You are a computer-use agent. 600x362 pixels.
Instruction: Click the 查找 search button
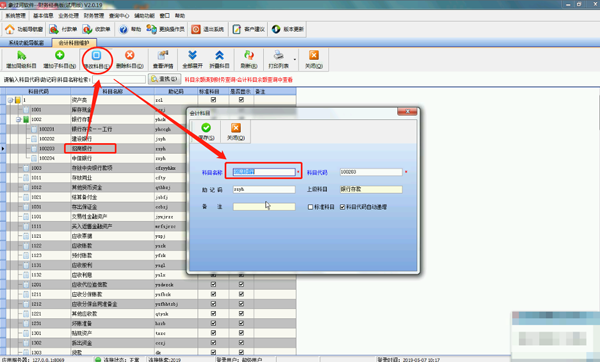(164, 79)
